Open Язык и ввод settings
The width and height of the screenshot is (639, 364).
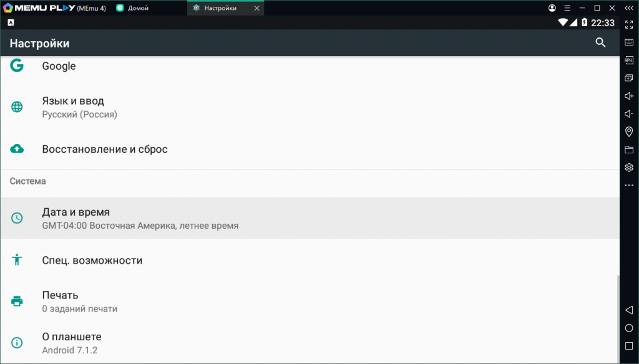310,107
